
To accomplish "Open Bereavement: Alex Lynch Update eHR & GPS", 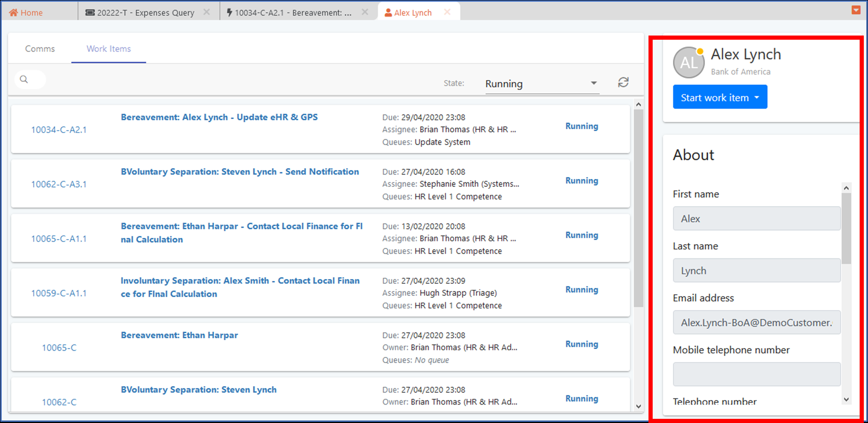I will tap(219, 117).
